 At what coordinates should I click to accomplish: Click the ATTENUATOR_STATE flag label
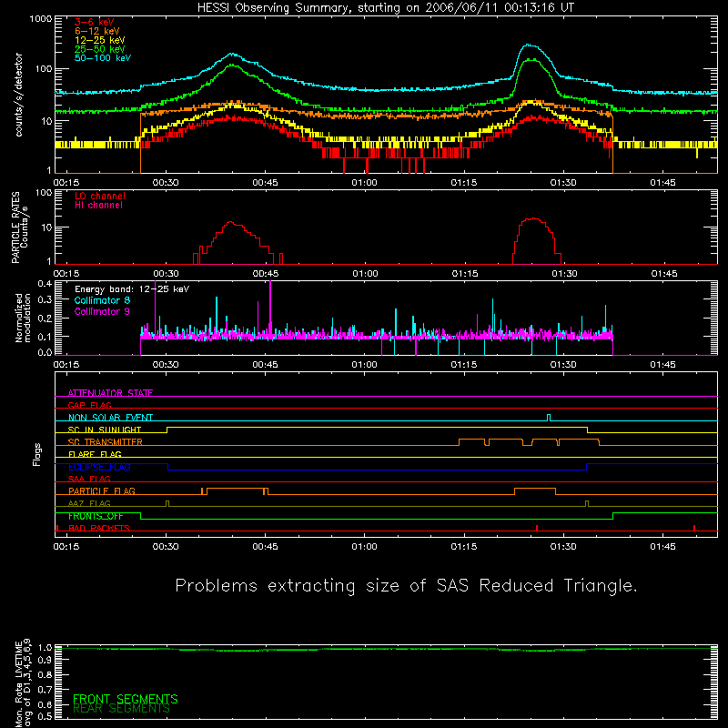[110, 393]
